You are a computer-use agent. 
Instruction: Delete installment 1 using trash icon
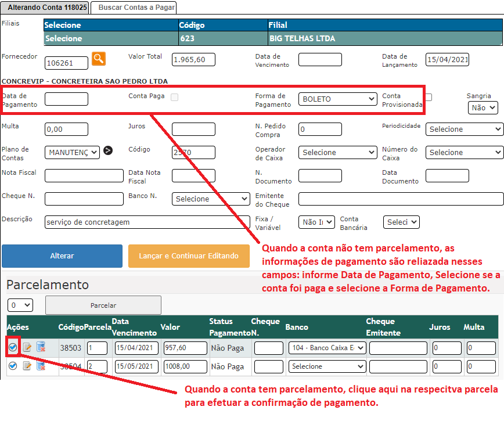click(41, 348)
